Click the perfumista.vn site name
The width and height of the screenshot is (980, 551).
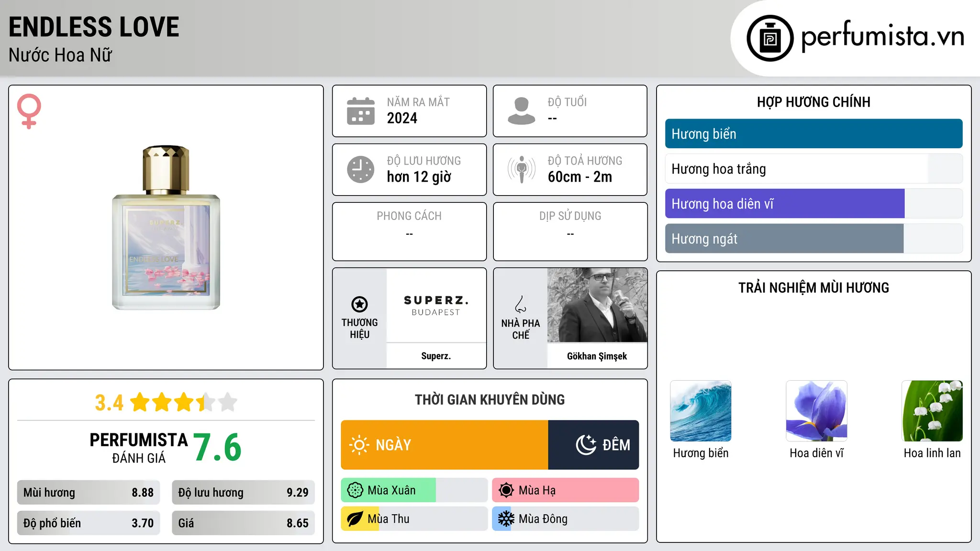pos(882,36)
